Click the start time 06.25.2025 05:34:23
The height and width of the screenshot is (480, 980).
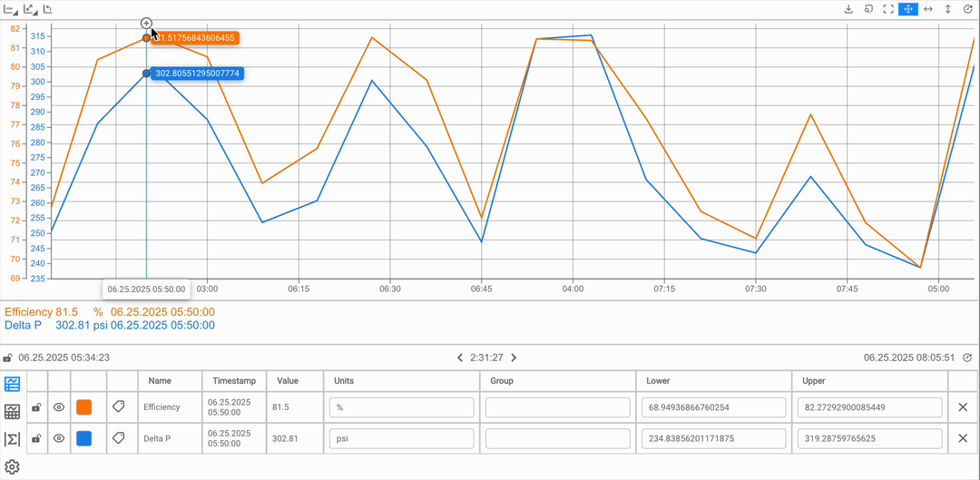[x=64, y=358]
